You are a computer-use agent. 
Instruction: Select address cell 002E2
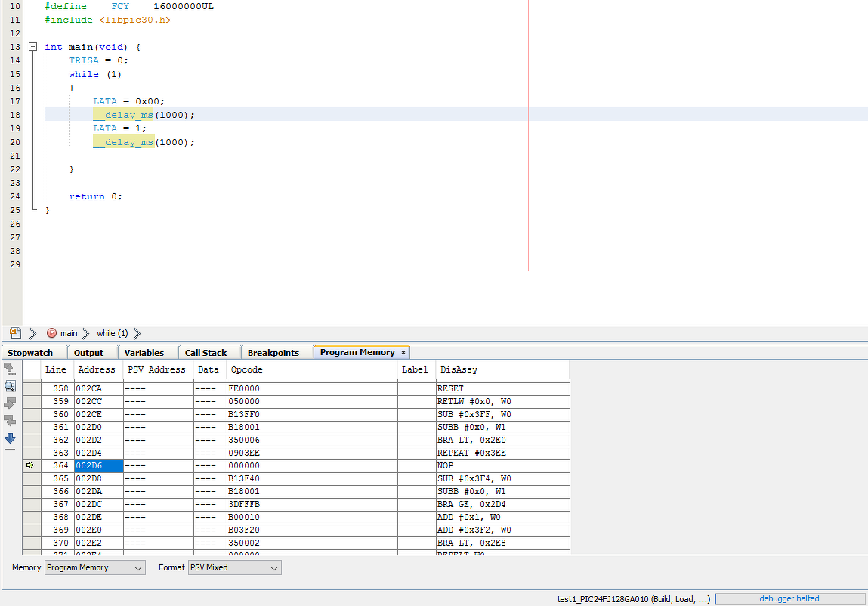coord(98,543)
